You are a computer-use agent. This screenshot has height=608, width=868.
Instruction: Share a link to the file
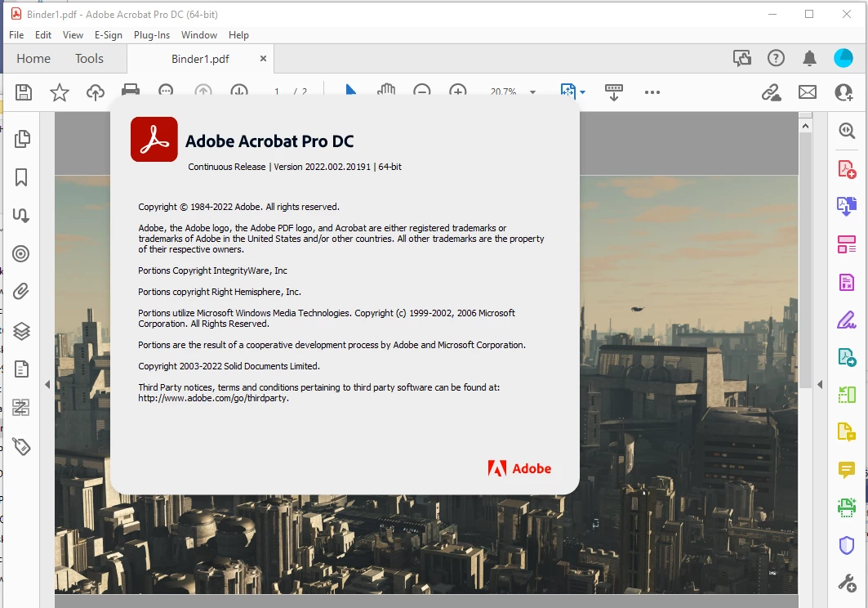coord(771,92)
